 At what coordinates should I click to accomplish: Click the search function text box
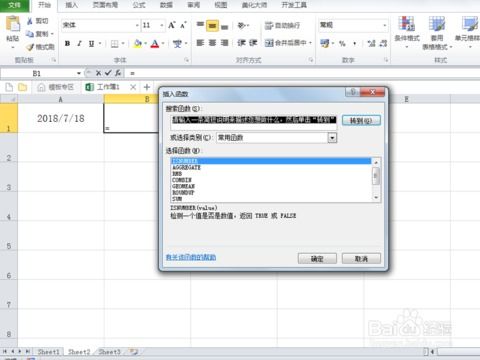(x=254, y=122)
